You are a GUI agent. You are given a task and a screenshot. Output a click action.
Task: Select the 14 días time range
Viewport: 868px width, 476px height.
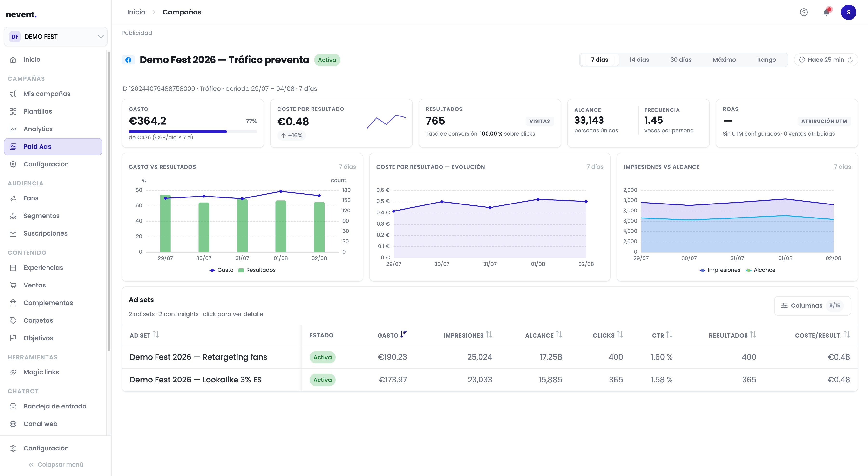pyautogui.click(x=639, y=60)
